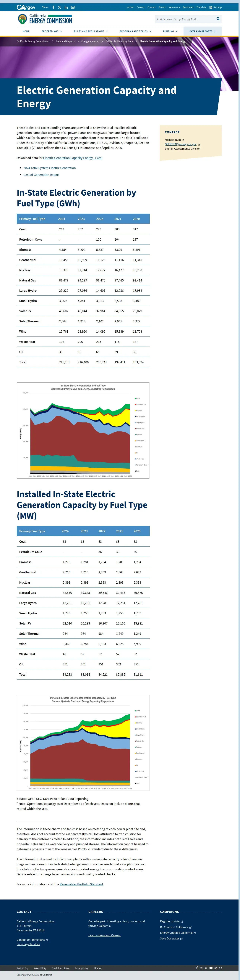Image resolution: width=240 pixels, height=980 pixels.
Task: Open California Energy Commission breadcrumb
Action: (x=33, y=41)
